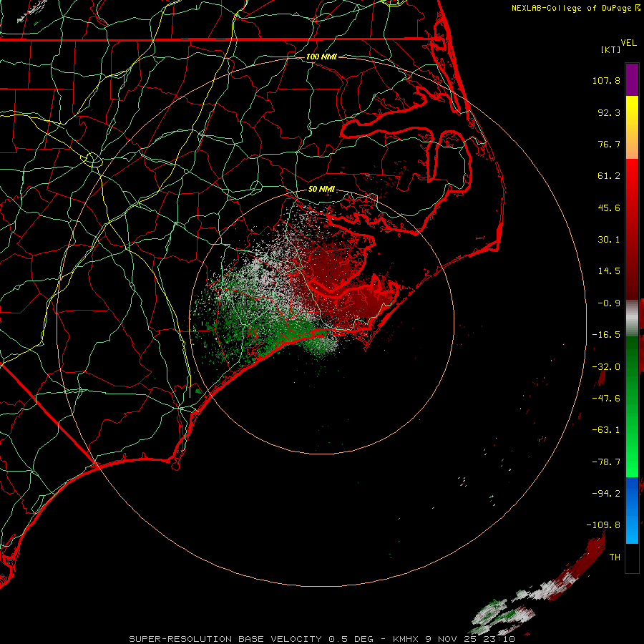The image size is (644, 644).
Task: Click the purple segment of velocity color bar
Action: [x=632, y=79]
